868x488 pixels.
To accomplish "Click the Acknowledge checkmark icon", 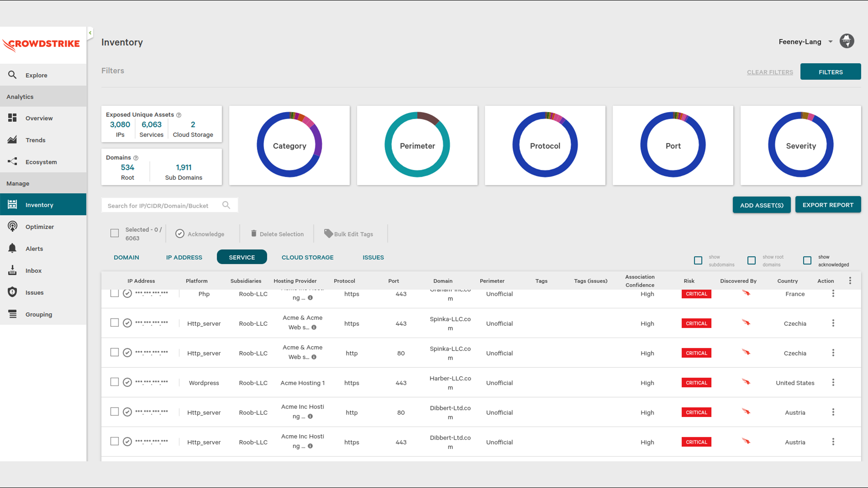I will (180, 234).
